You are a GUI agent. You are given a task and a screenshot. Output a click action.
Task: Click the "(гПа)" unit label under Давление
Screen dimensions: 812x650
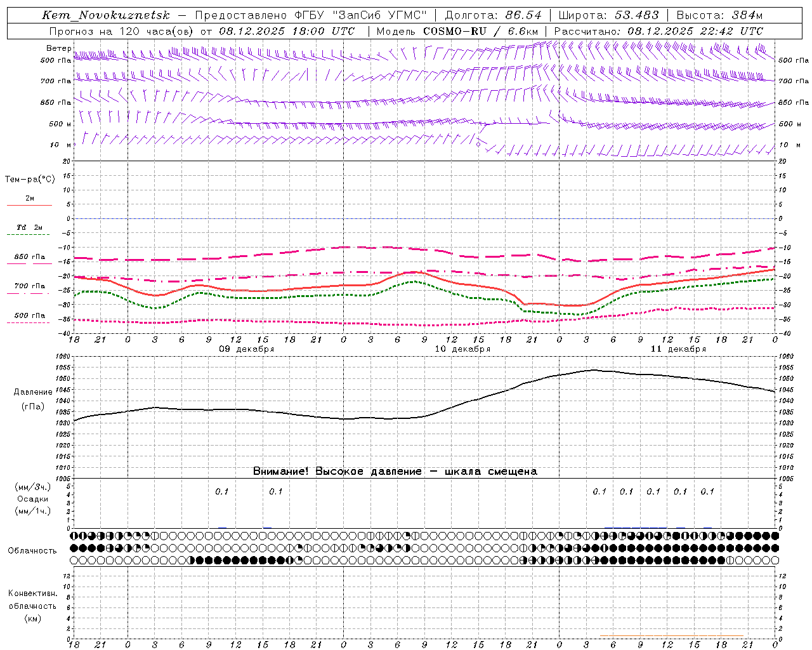pyautogui.click(x=33, y=406)
